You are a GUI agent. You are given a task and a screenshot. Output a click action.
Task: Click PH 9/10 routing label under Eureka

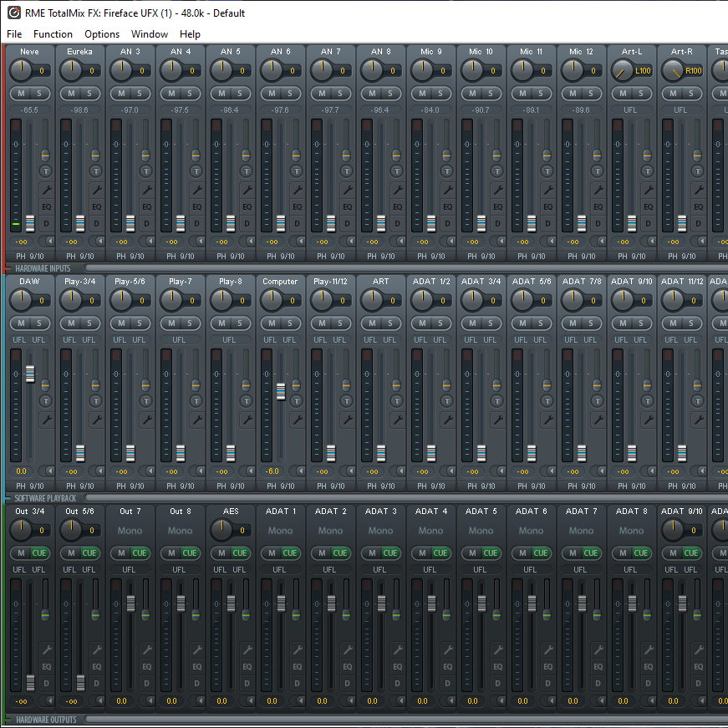(x=80, y=257)
